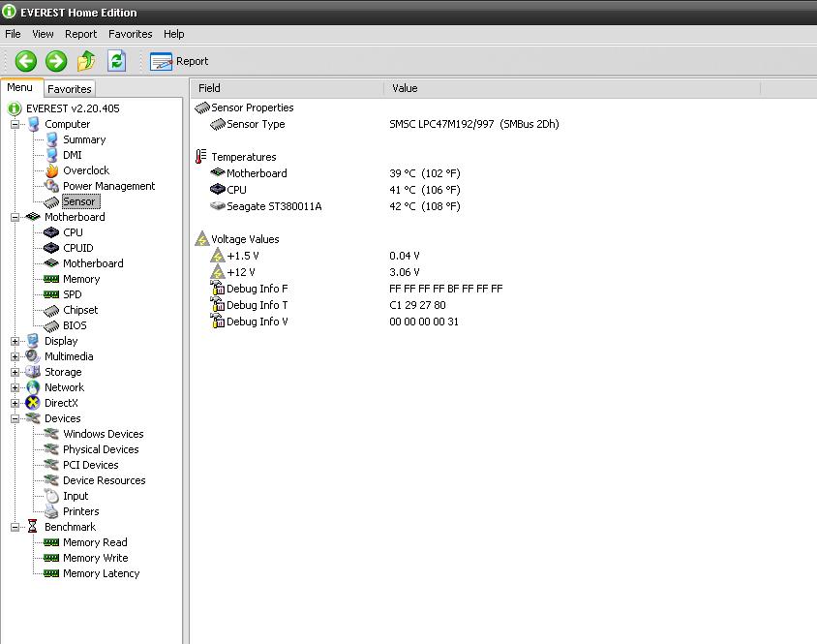Image resolution: width=817 pixels, height=644 pixels.
Task: Collapse the Devices tree node
Action: 15,418
